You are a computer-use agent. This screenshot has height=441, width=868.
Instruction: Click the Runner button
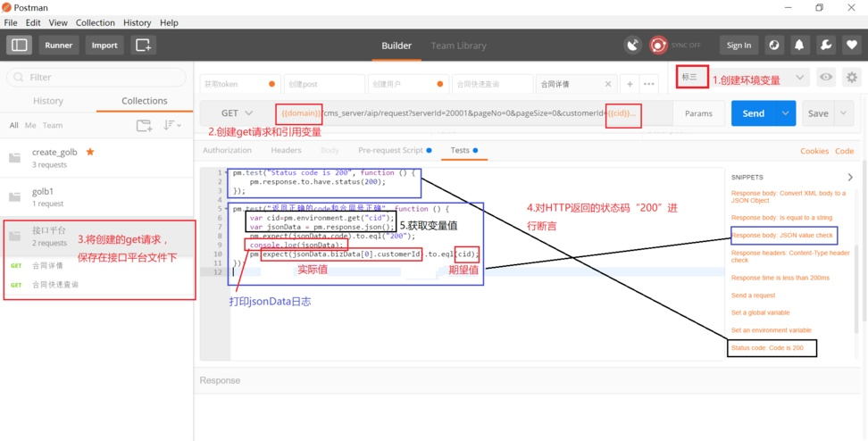(59, 45)
